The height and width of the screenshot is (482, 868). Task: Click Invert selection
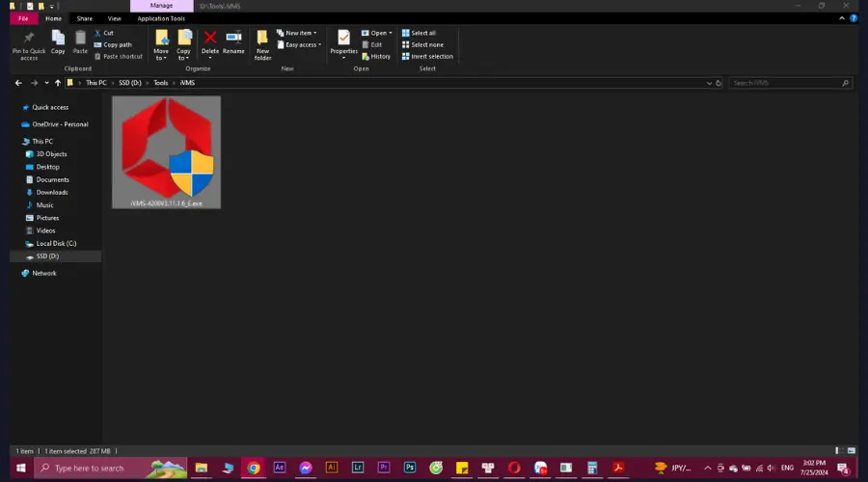(x=427, y=57)
